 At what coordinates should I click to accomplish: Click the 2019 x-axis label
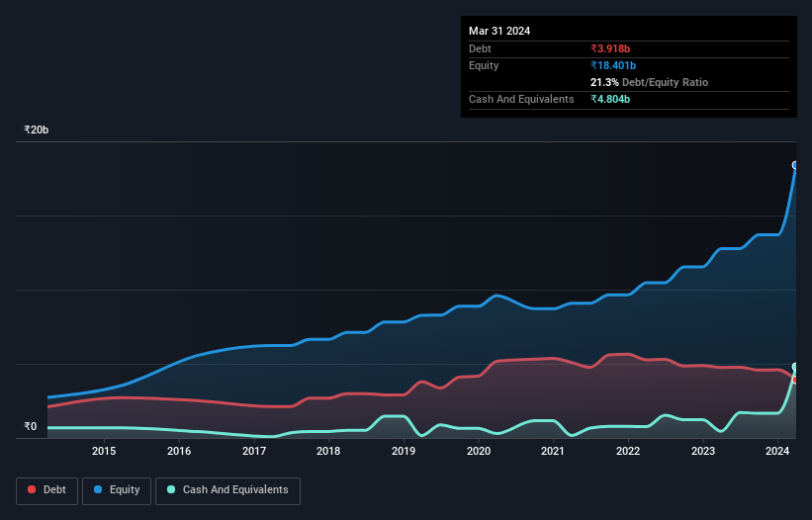click(x=404, y=451)
